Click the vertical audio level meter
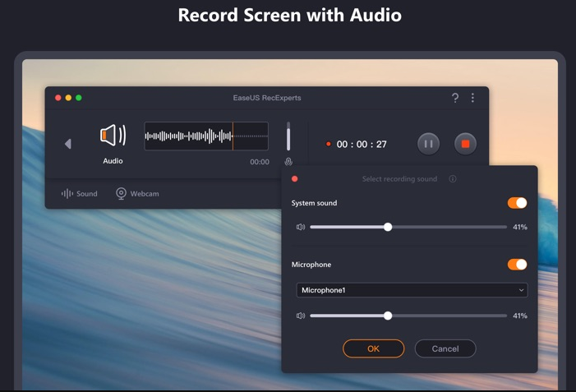This screenshot has height=392, width=576. tap(288, 136)
